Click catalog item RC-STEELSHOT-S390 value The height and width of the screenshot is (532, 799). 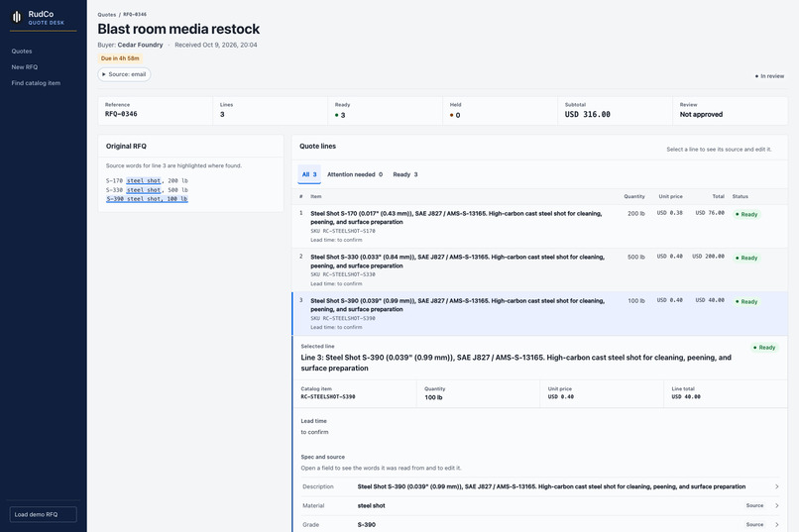click(328, 396)
